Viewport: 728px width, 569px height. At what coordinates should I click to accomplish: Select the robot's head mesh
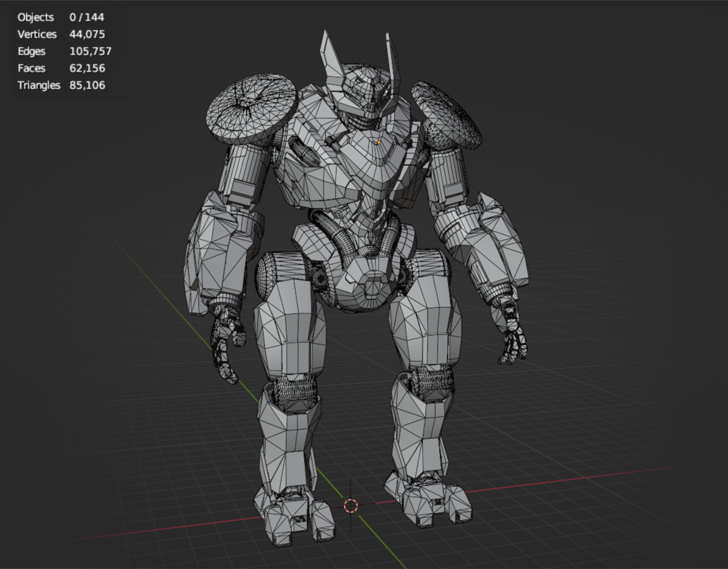click(x=364, y=87)
